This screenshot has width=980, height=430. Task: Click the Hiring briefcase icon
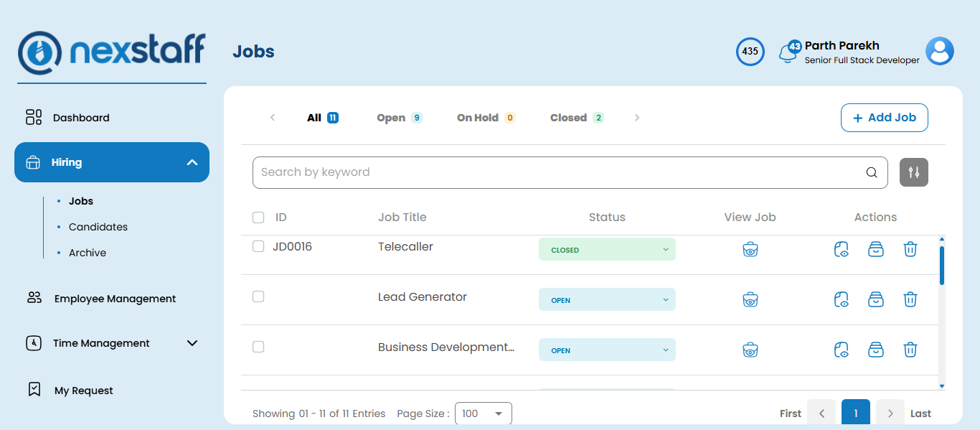click(33, 162)
